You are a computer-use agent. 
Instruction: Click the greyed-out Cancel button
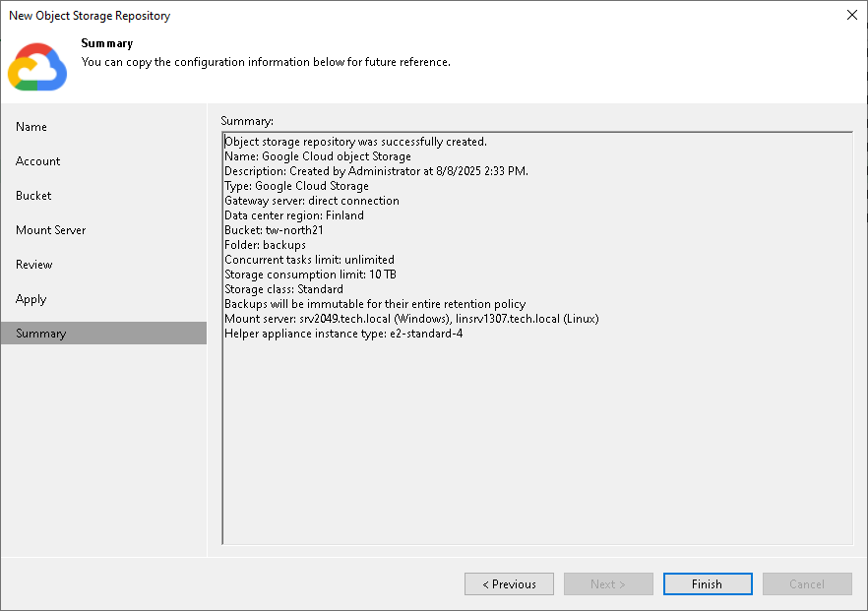(807, 583)
